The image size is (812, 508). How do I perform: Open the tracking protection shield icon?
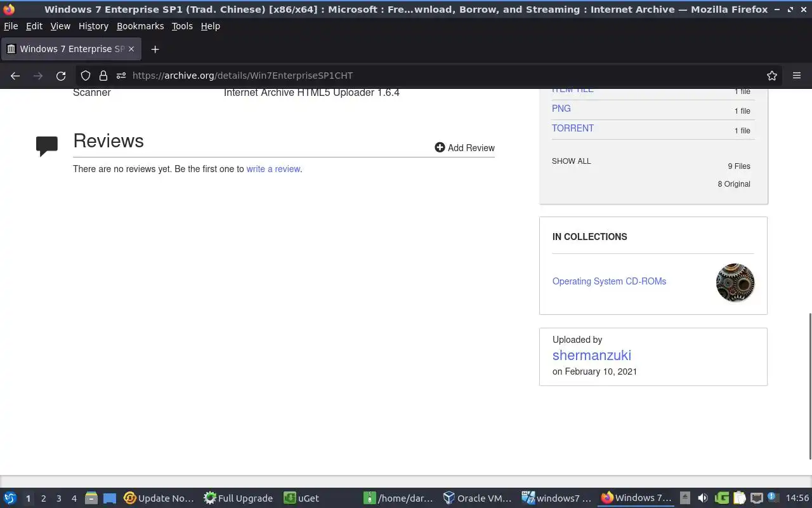pyautogui.click(x=86, y=76)
